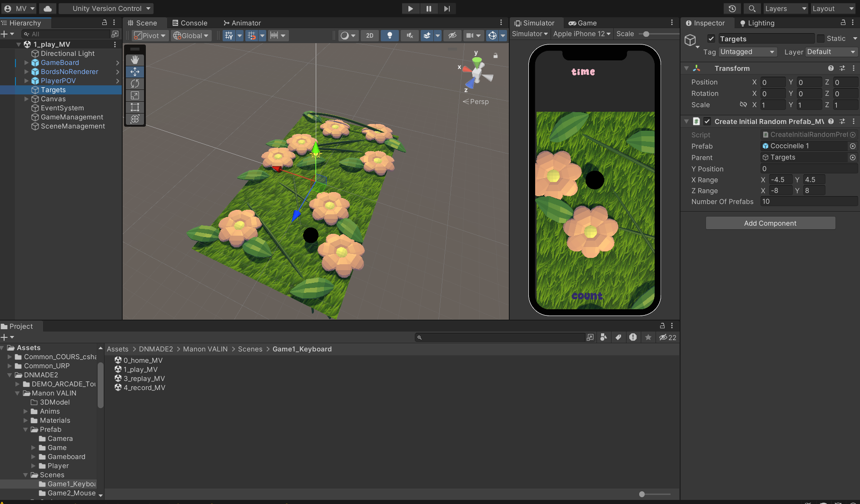The image size is (860, 504).
Task: Click the Play button
Action: click(410, 9)
